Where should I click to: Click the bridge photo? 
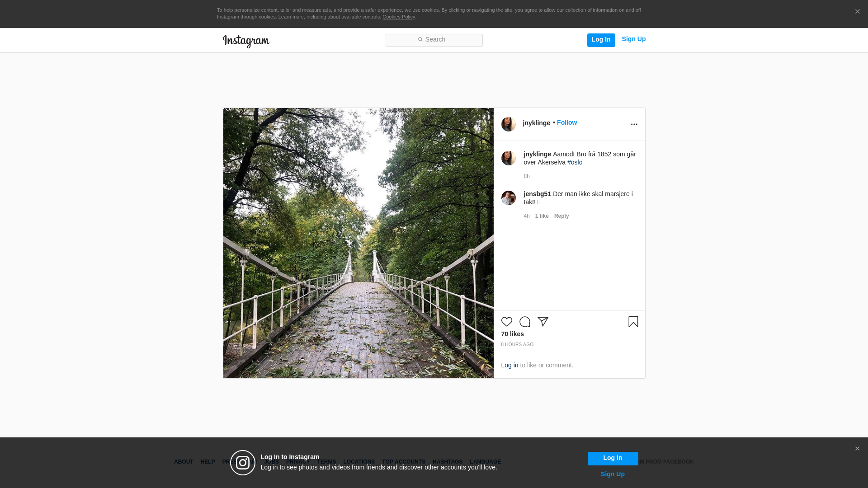[x=359, y=243]
